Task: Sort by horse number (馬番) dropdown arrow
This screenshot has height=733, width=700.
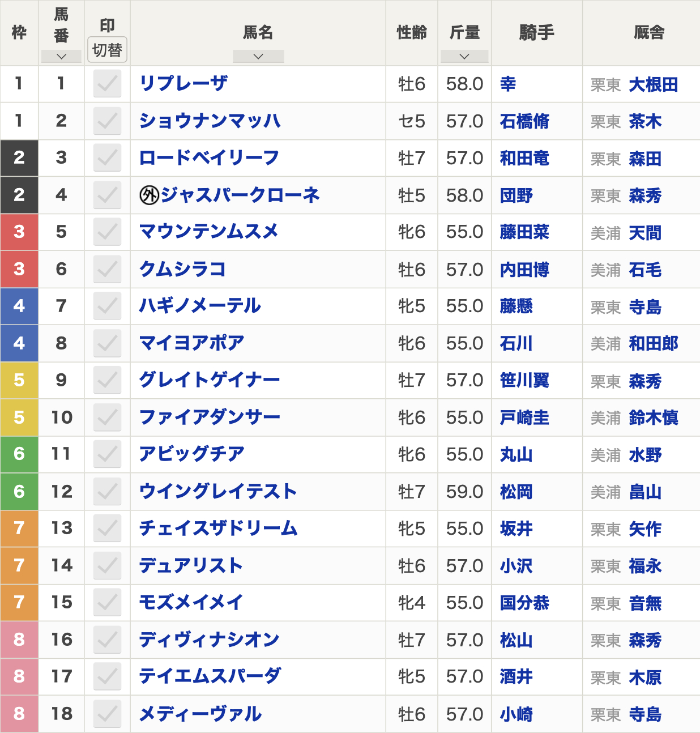Action: [61, 56]
